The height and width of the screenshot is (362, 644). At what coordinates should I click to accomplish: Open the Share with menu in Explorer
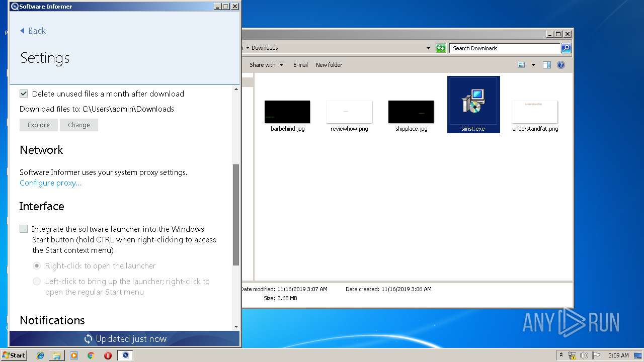(x=267, y=65)
